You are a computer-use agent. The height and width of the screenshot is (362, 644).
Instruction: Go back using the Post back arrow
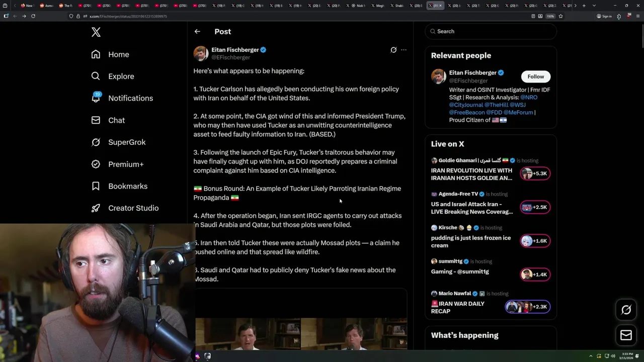point(197,31)
